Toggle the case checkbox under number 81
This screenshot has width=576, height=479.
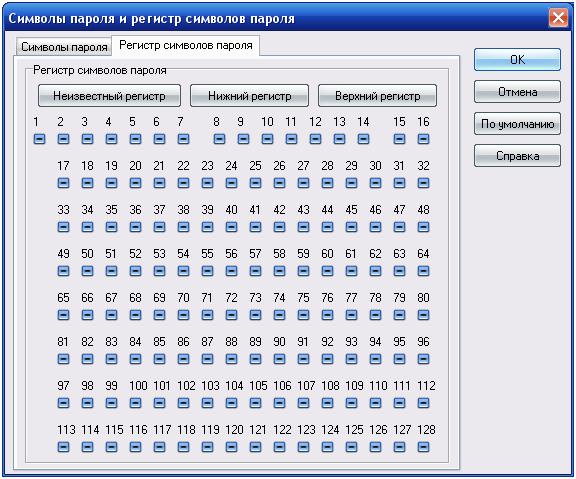coord(64,359)
